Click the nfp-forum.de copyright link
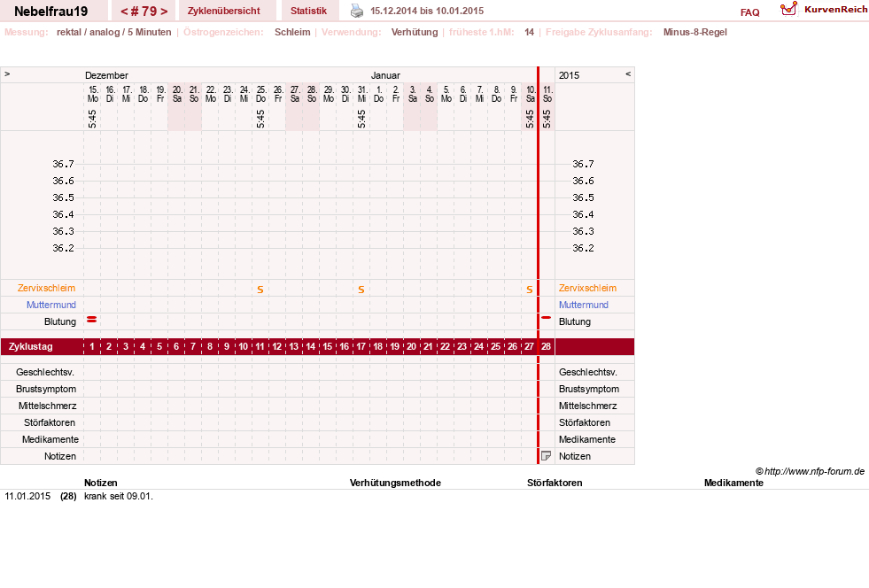This screenshot has width=869, height=588. 810,471
